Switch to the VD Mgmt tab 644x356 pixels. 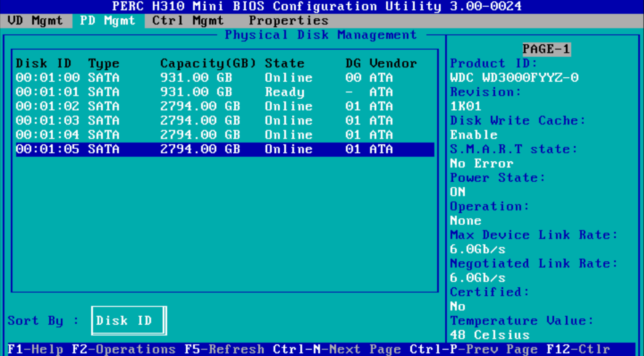tap(35, 21)
